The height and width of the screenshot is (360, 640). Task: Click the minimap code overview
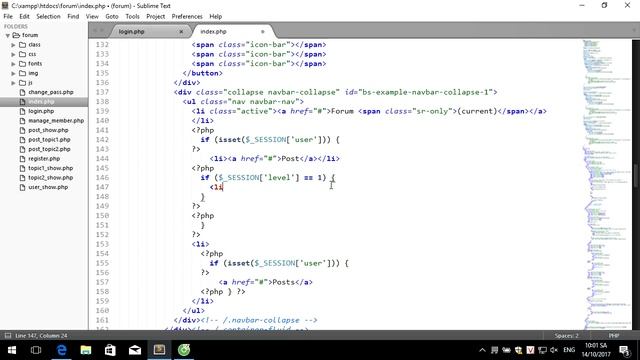[x=606, y=184]
